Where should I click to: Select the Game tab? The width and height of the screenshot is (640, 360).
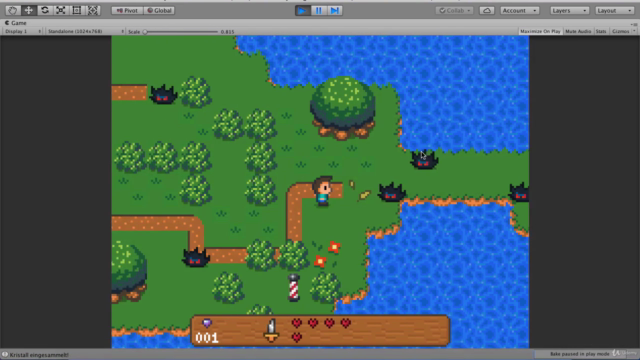(x=16, y=23)
